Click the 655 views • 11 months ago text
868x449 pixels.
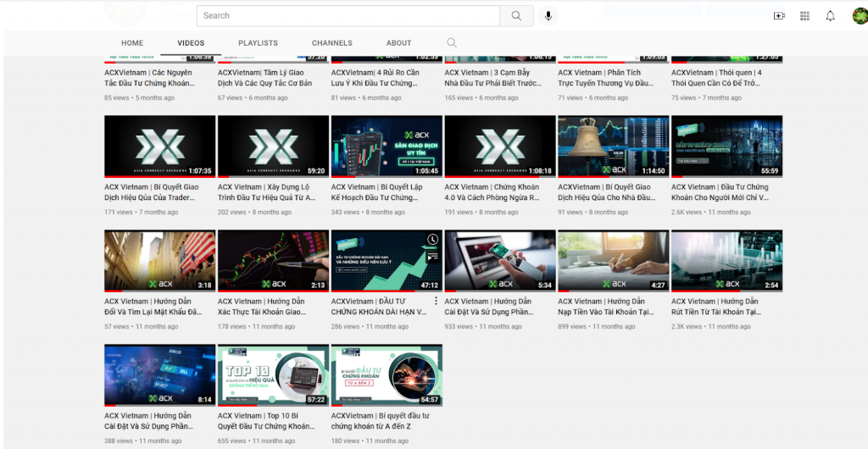coord(256,441)
